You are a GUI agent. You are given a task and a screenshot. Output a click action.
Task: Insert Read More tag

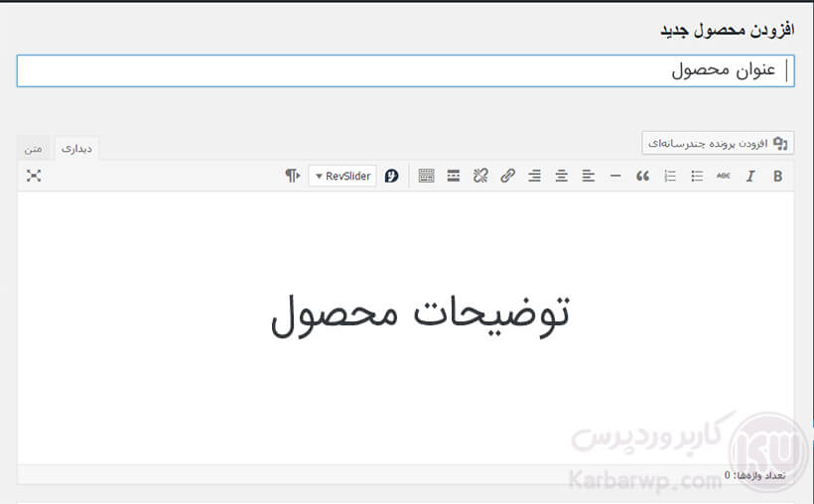(454, 176)
